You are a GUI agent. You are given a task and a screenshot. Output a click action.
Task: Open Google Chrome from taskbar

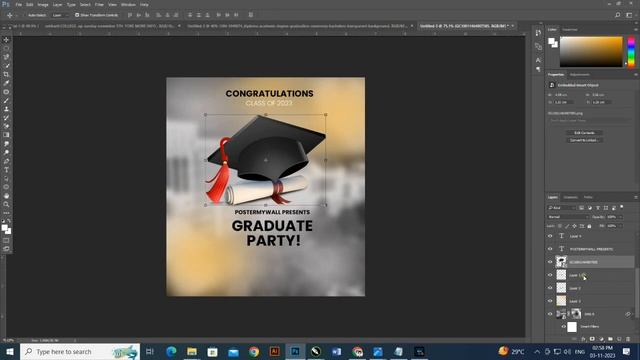point(254,351)
